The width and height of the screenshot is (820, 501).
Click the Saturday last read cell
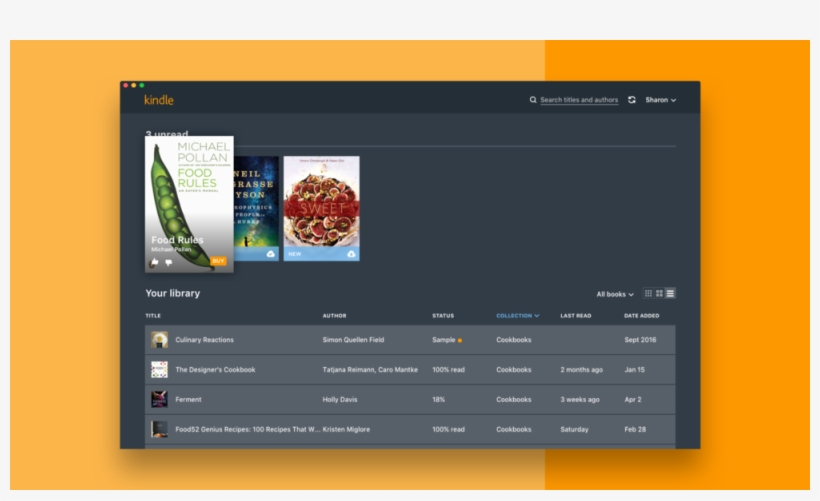[574, 429]
